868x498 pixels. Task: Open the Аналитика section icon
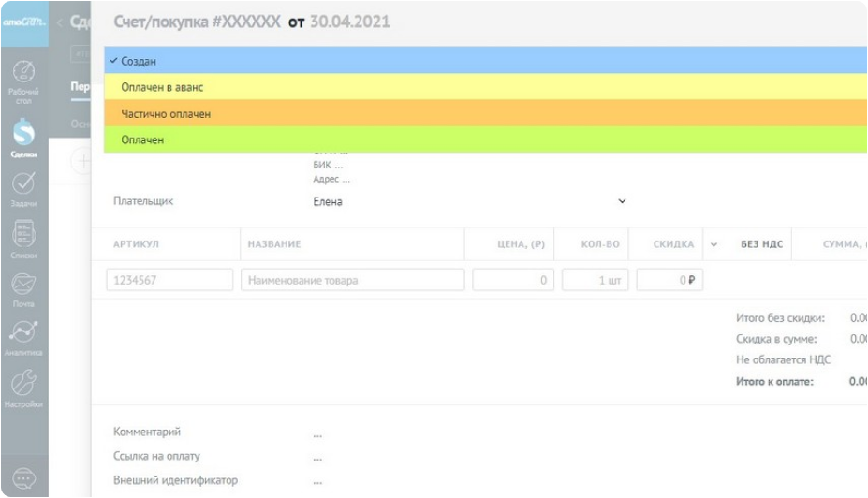pos(23,338)
